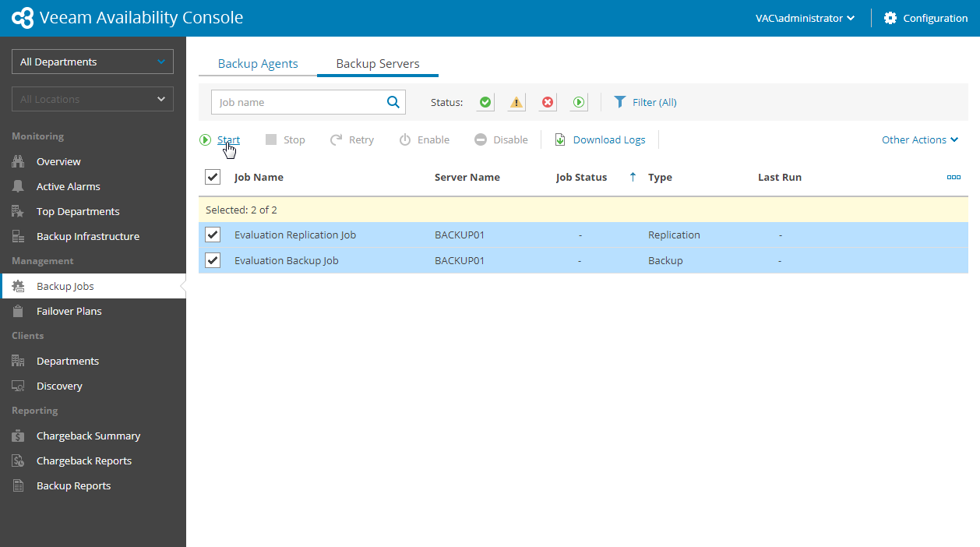Uncheck Evaluation Replication Job checkbox
This screenshot has width=980, height=547.
click(213, 235)
